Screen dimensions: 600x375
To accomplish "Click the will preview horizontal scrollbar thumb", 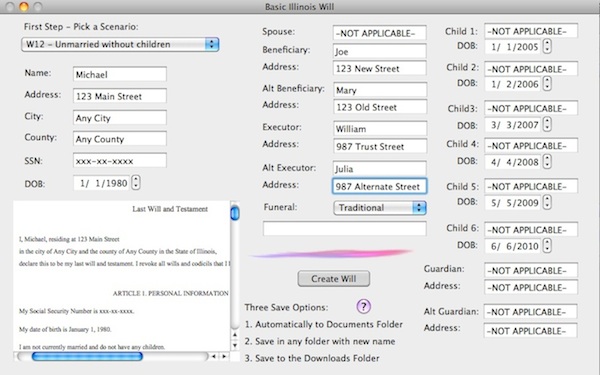I will [87, 357].
